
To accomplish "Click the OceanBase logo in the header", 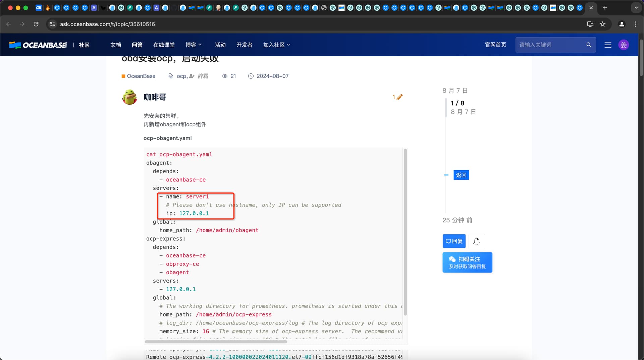I will 38,45.
